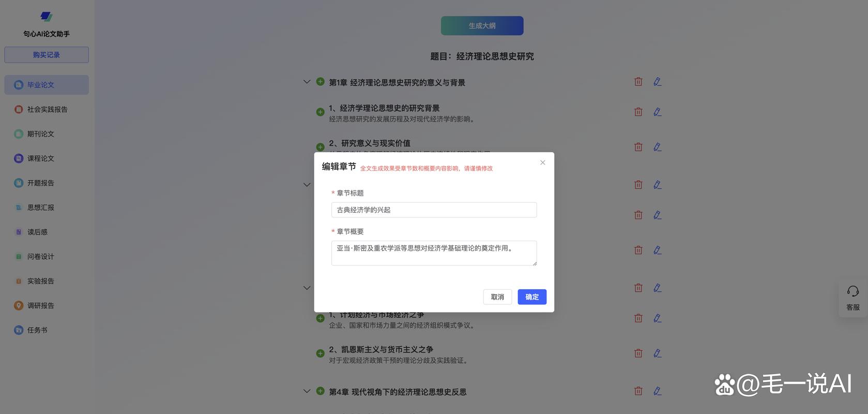Click green plus beside 研究意义与现实价值
The height and width of the screenshot is (414, 868).
(320, 147)
